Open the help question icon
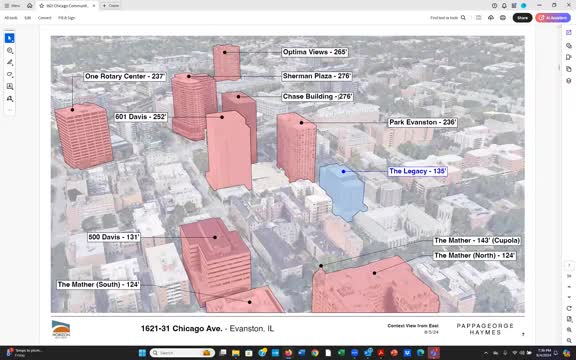Image resolution: width=576 pixels, height=360 pixels. [494, 6]
